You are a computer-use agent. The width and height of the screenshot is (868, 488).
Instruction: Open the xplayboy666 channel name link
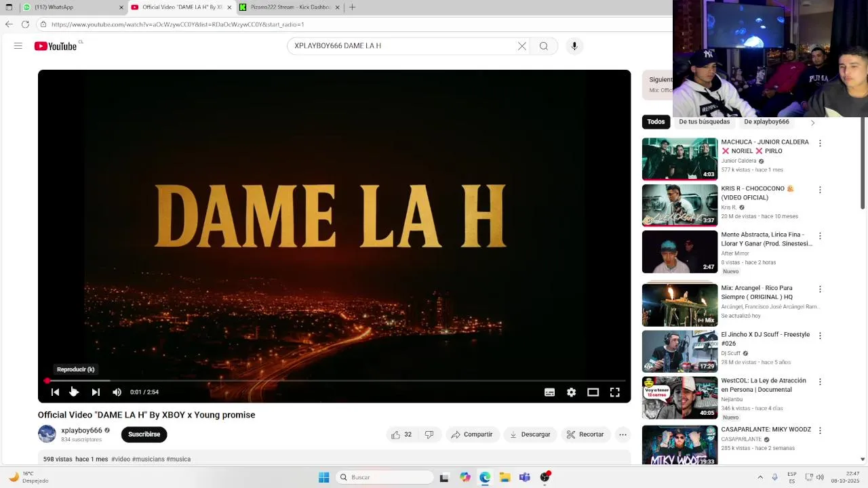pyautogui.click(x=81, y=430)
